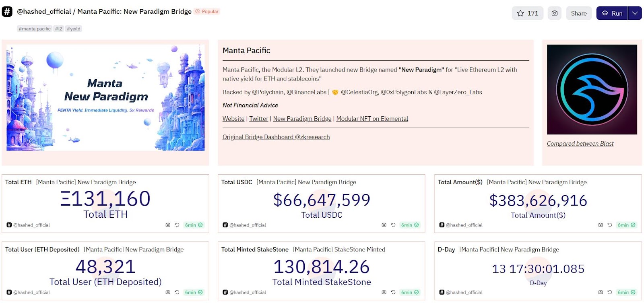This screenshot has width=644, height=303.
Task: Click camera icon in D-Day card
Action: point(601,292)
